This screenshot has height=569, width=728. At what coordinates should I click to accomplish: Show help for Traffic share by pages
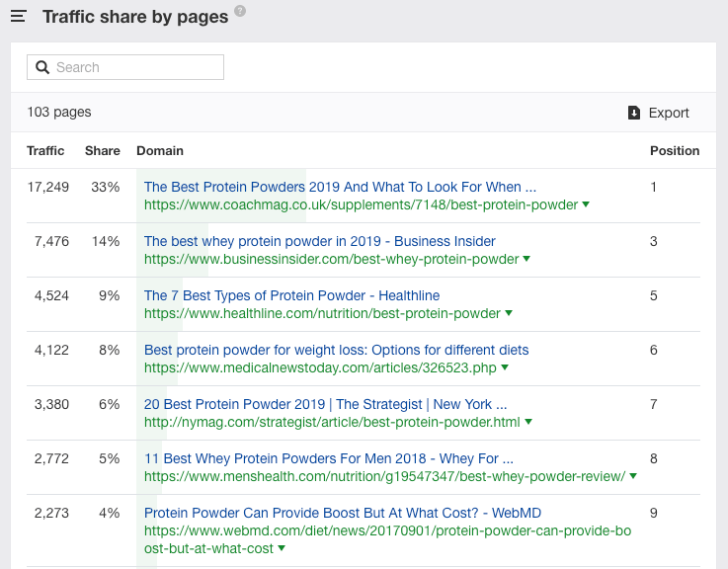tap(240, 11)
